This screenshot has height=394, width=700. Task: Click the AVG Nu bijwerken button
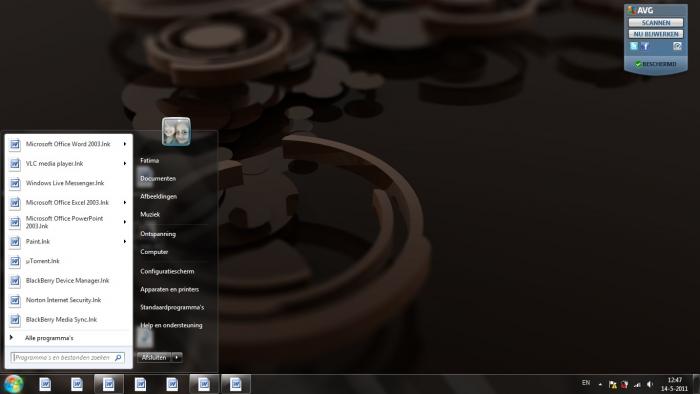click(656, 34)
